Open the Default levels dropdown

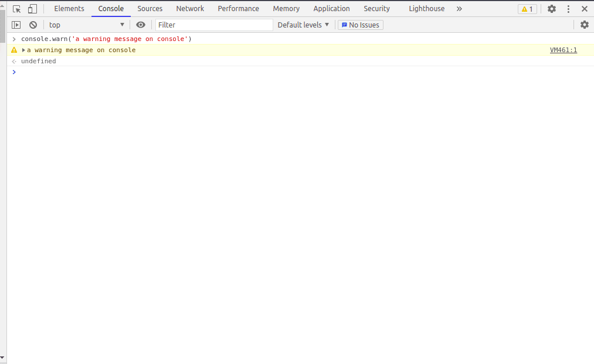coord(303,25)
